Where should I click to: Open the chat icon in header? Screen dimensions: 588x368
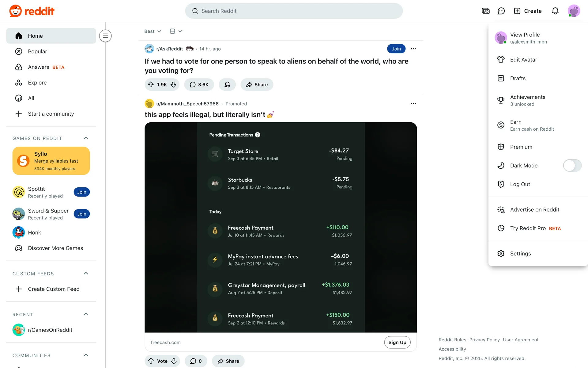click(x=501, y=11)
